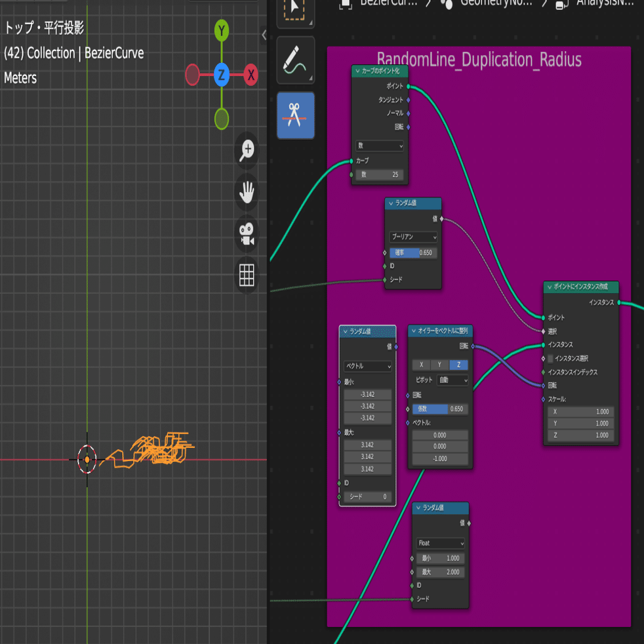Select the RandomLine_Duplication_Radius frame label
The image size is (644, 644).
pyautogui.click(x=479, y=60)
